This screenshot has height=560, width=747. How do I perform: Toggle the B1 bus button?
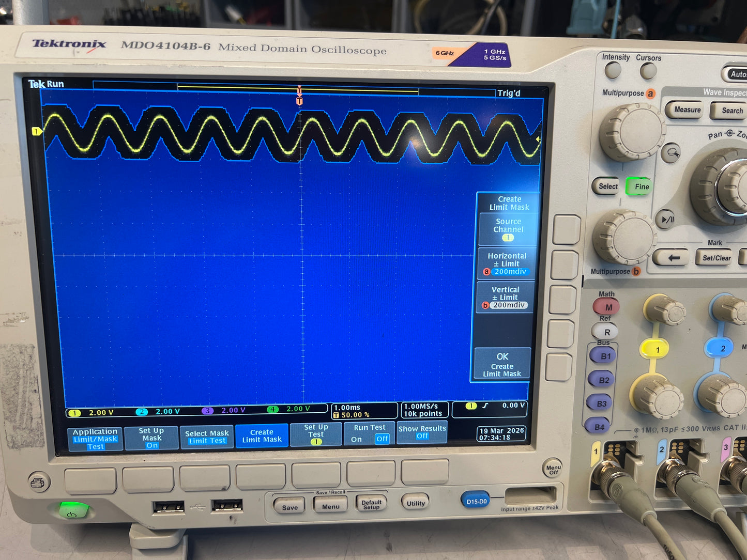tap(604, 356)
